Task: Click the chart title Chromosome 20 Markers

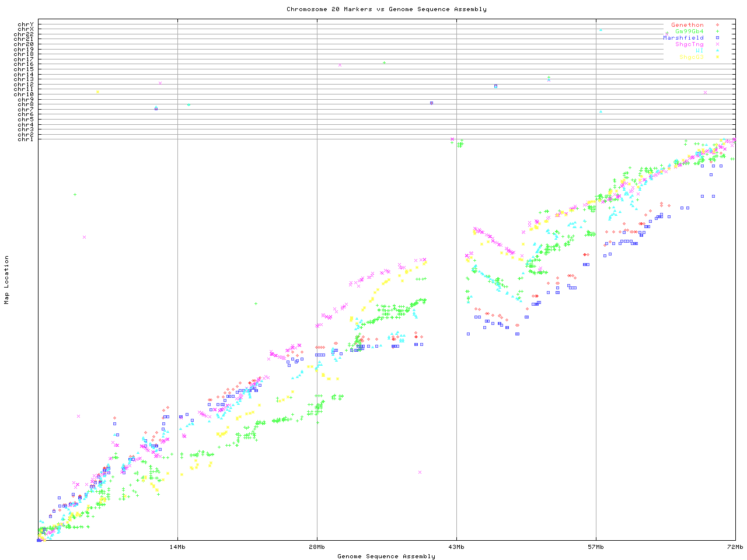Action: 386,9
